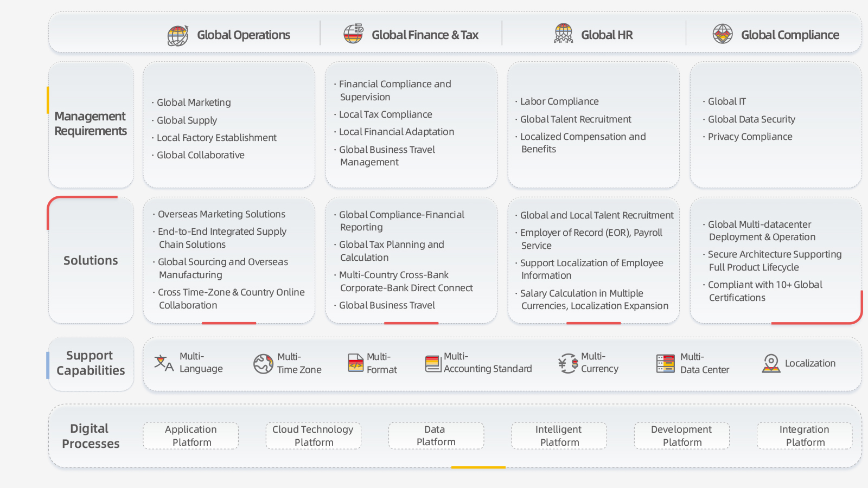Screen dimensions: 868x488
Task: Click the Management Requirements row label
Action: [91, 124]
